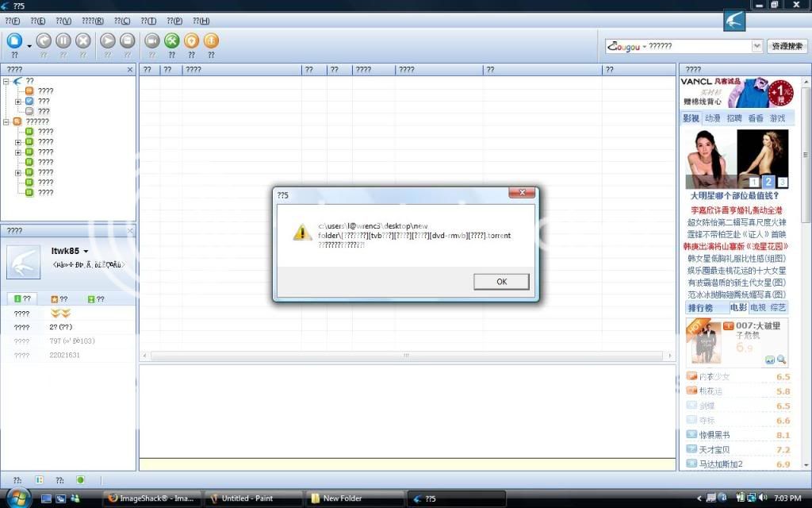The image size is (812, 508).
Task: Open the menu labeled with (H)
Action: click(201, 21)
